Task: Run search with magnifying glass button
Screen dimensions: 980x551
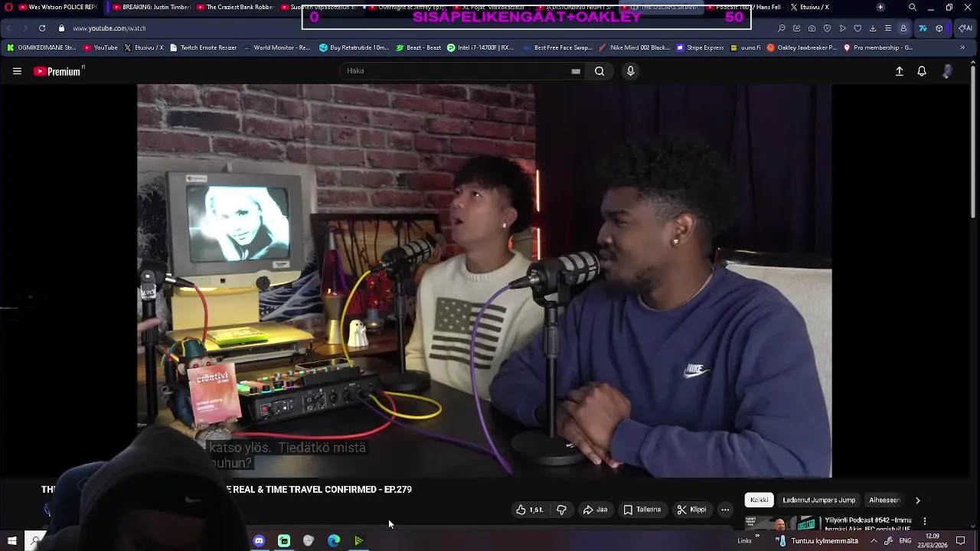Action: point(599,71)
